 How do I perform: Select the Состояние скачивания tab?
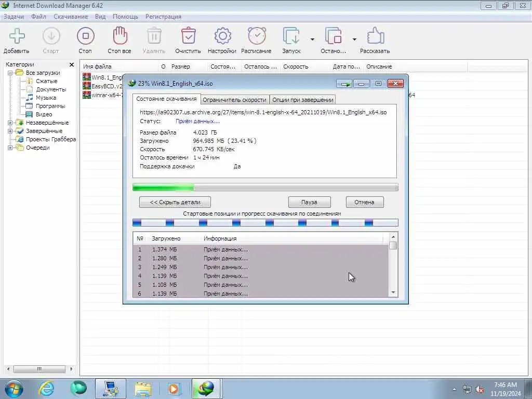pyautogui.click(x=166, y=99)
